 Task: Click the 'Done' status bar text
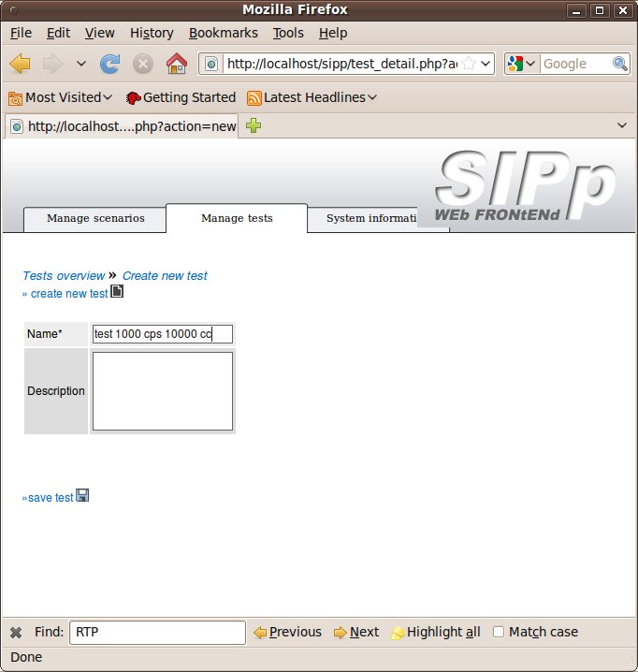(26, 657)
